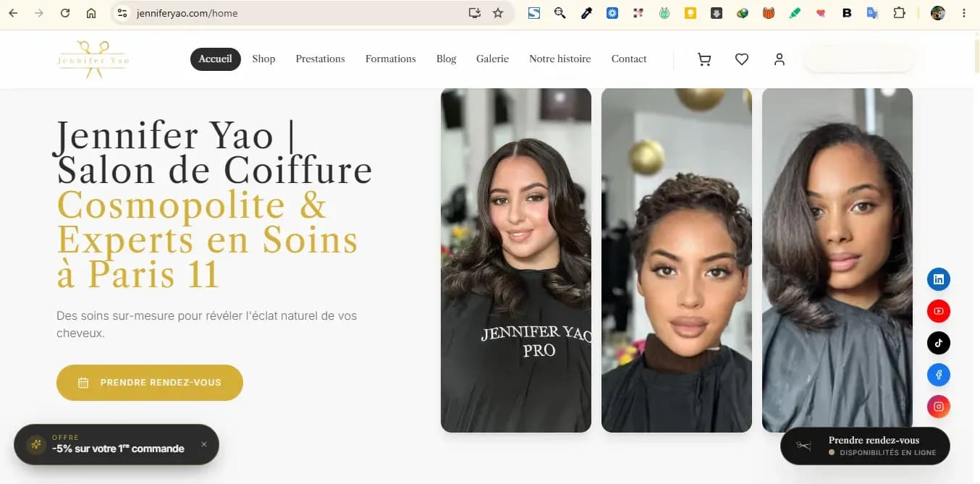
Task: Open the yellow note extension
Action: click(x=690, y=13)
